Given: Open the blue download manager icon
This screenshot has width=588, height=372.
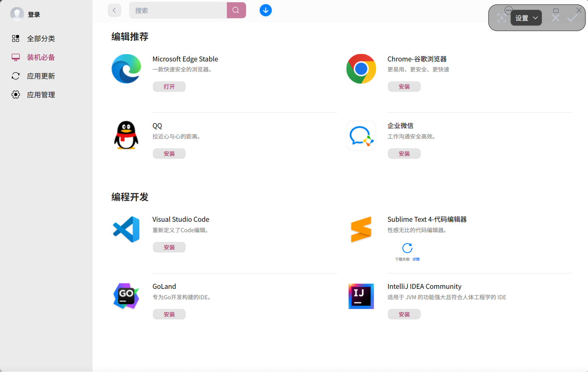Looking at the screenshot, I should coord(266,10).
